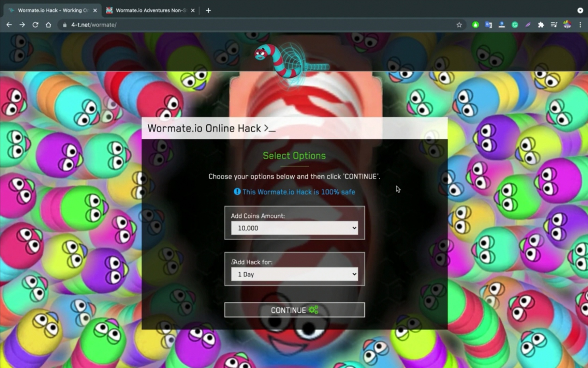588x368 pixels.
Task: Open the media control playlist icon
Action: point(554,25)
